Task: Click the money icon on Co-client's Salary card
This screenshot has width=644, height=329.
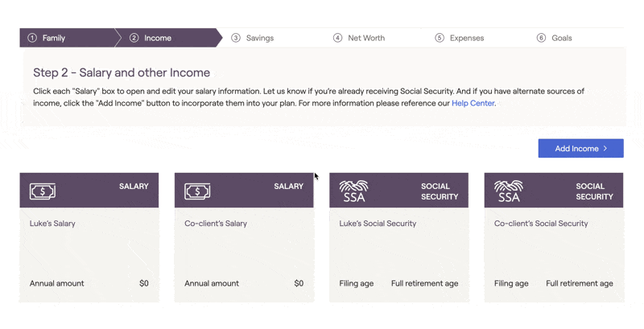Action: pos(197,191)
